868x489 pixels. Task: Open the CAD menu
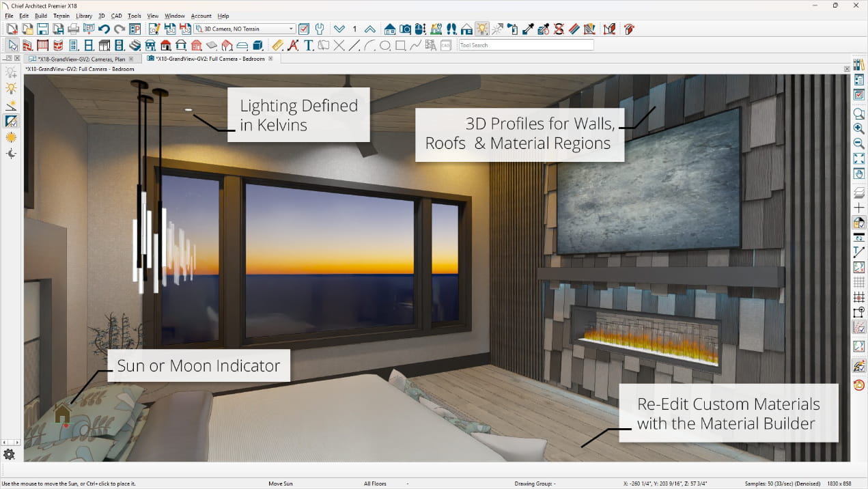coord(116,16)
